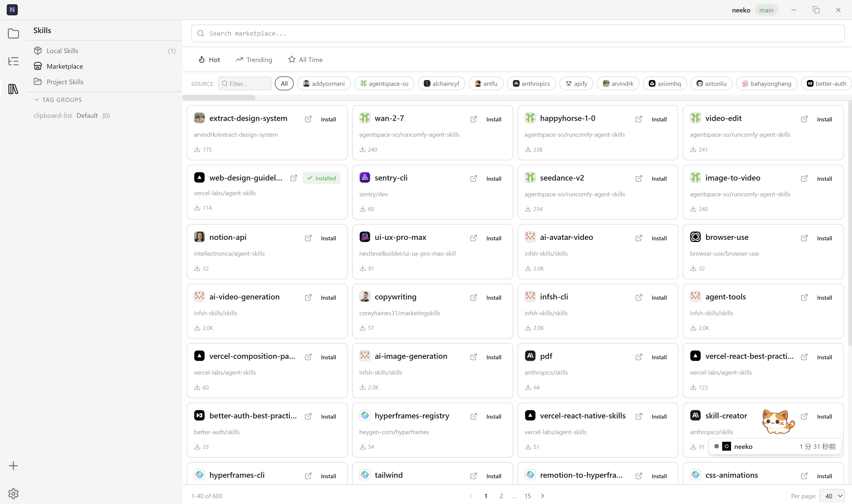Click the pdf skill Anthropic logo
This screenshot has width=852, height=504.
coord(530,355)
